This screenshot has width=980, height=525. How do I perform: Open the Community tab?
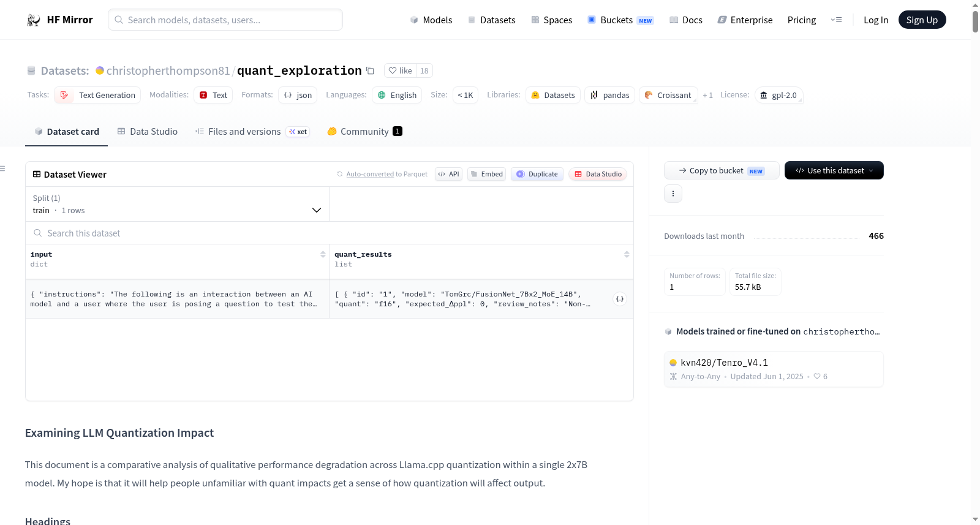coord(365,131)
